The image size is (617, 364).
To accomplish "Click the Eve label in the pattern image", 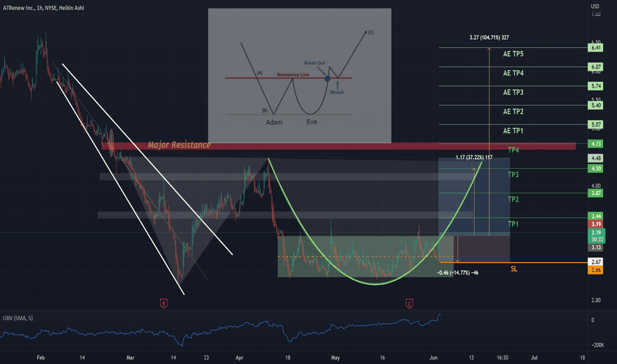I will coord(312,122).
